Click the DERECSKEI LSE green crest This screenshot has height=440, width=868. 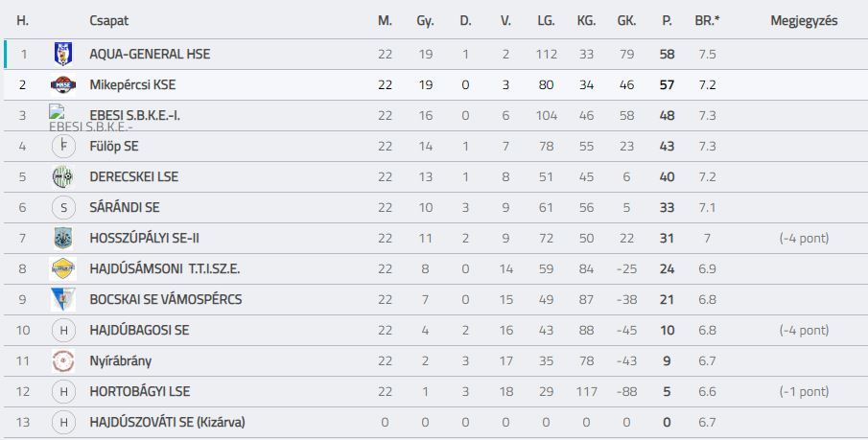click(63, 176)
